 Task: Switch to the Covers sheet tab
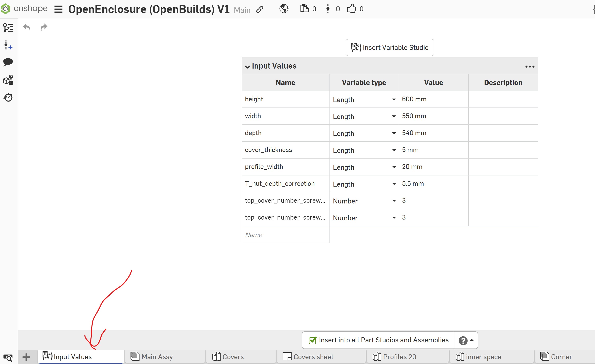point(321,357)
